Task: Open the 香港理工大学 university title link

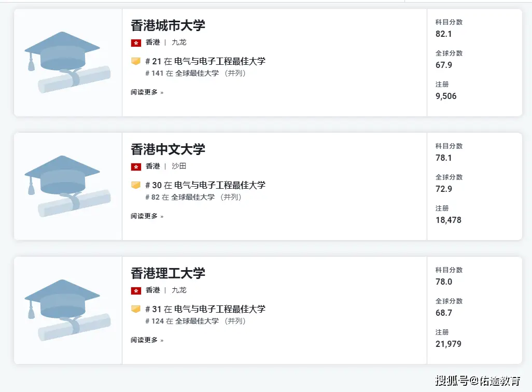Action: [168, 273]
